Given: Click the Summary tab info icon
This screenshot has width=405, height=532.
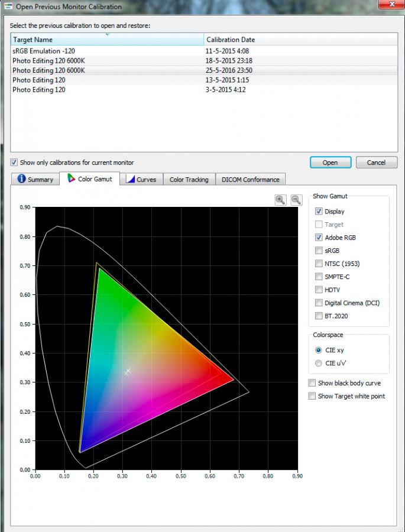Looking at the screenshot, I should coord(21,179).
